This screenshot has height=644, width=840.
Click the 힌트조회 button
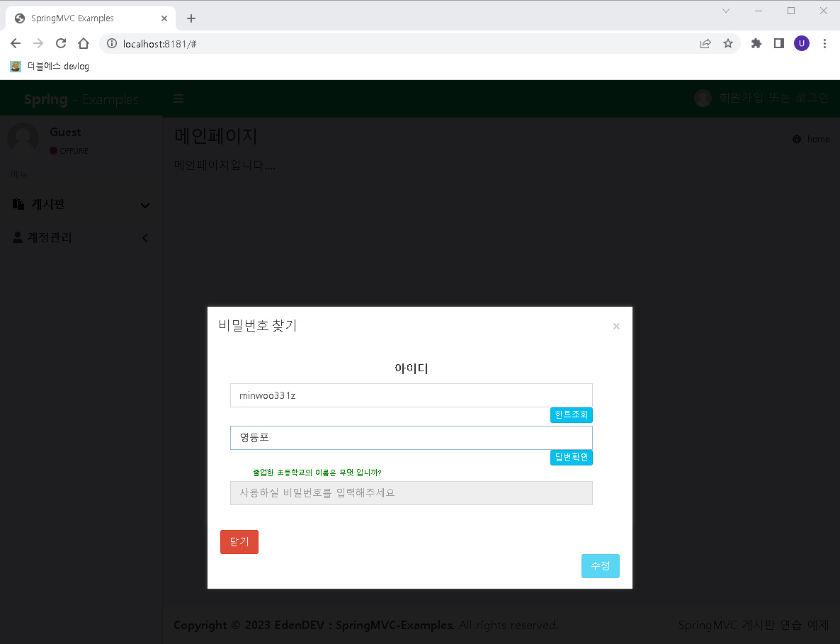click(x=571, y=414)
